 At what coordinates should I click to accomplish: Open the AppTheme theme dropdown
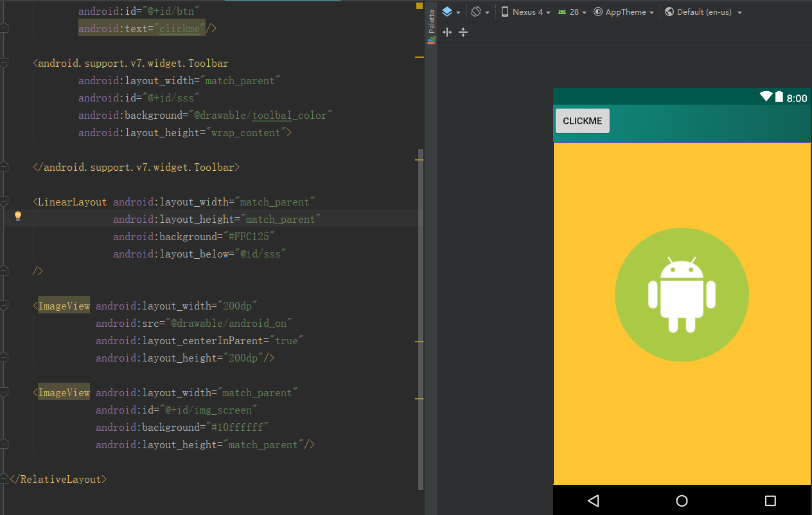click(624, 12)
